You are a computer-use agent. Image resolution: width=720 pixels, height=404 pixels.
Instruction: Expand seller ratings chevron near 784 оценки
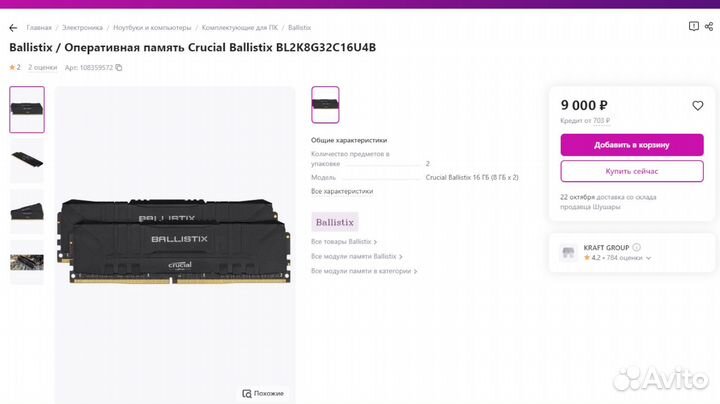[648, 258]
